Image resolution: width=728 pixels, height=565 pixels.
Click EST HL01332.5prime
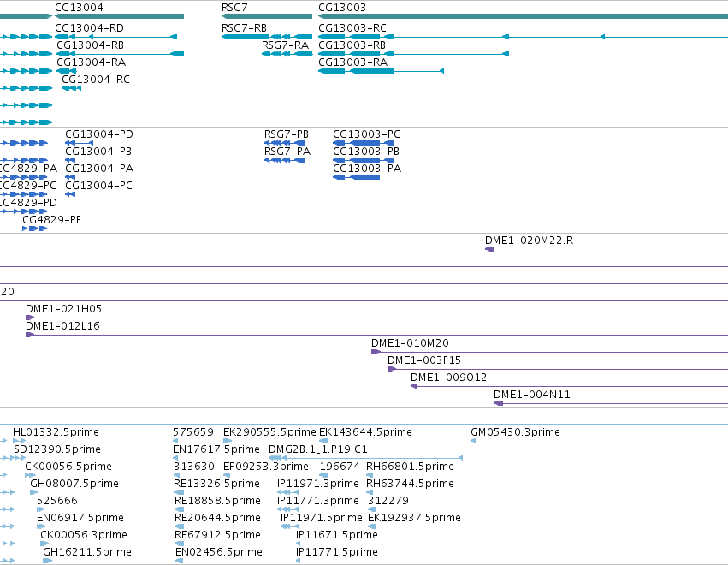(19, 441)
